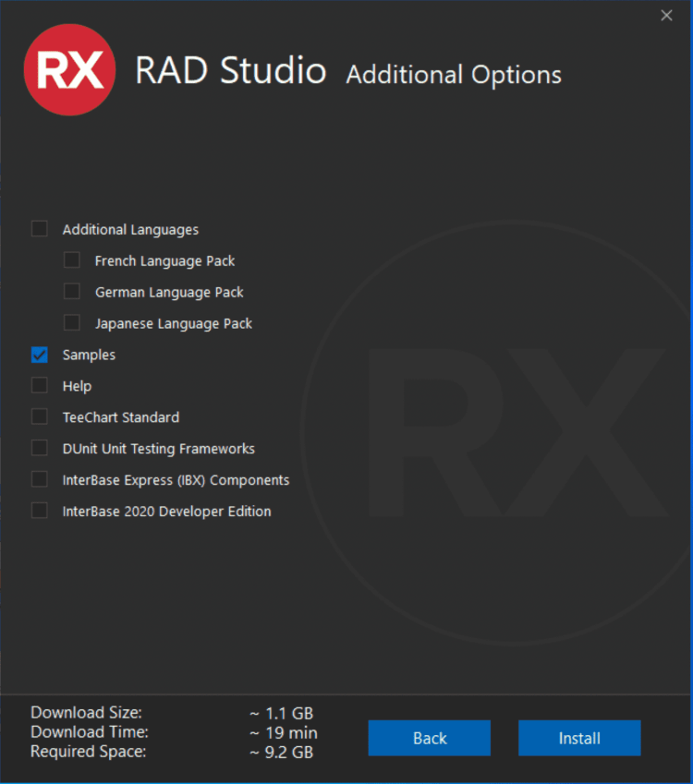Screen dimensions: 693x784
Task: Enable InterBase Express (IBX) Components checkbox
Action: tap(40, 479)
